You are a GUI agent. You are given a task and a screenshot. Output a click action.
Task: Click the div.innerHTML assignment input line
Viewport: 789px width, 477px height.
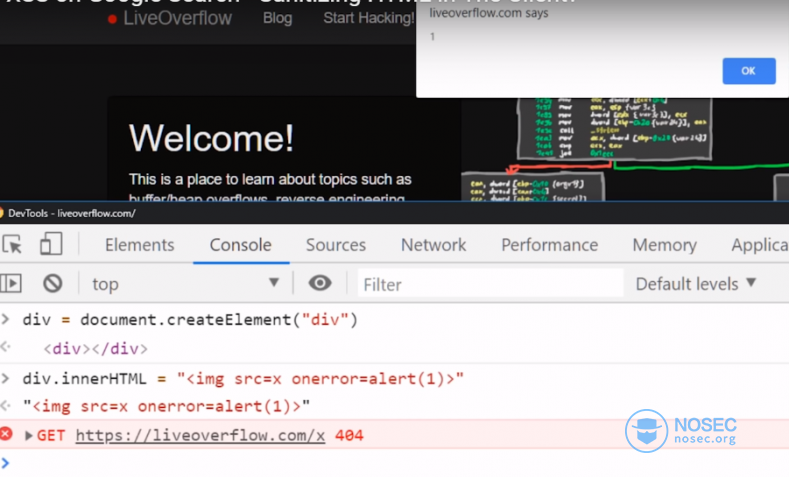pos(243,378)
